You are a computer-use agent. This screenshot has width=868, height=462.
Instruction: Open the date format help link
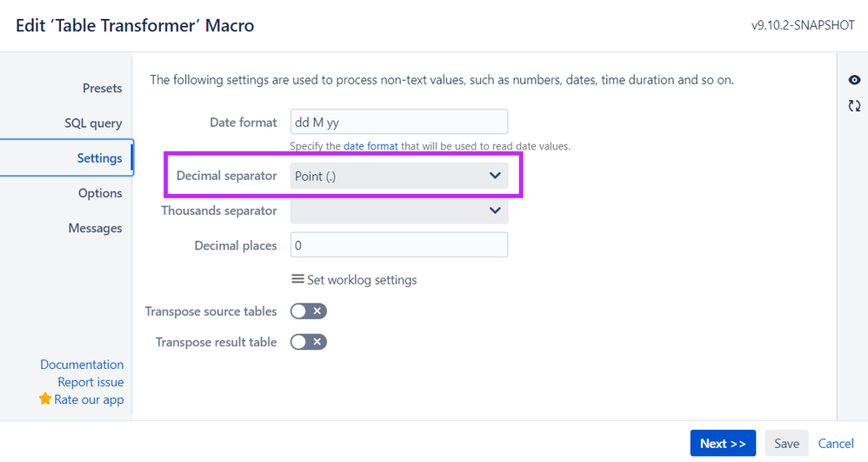point(371,146)
